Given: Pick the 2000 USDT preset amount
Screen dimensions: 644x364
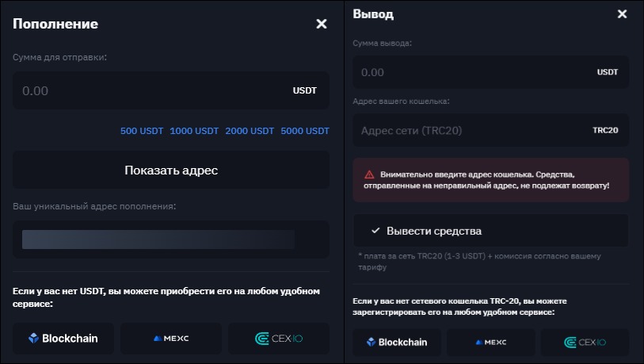Looking at the screenshot, I should pos(250,131).
